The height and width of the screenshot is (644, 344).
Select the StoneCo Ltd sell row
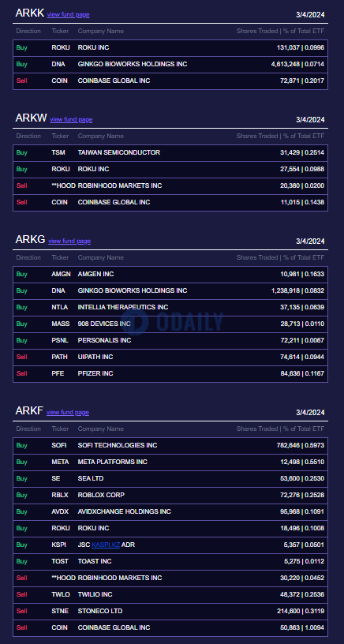170,611
